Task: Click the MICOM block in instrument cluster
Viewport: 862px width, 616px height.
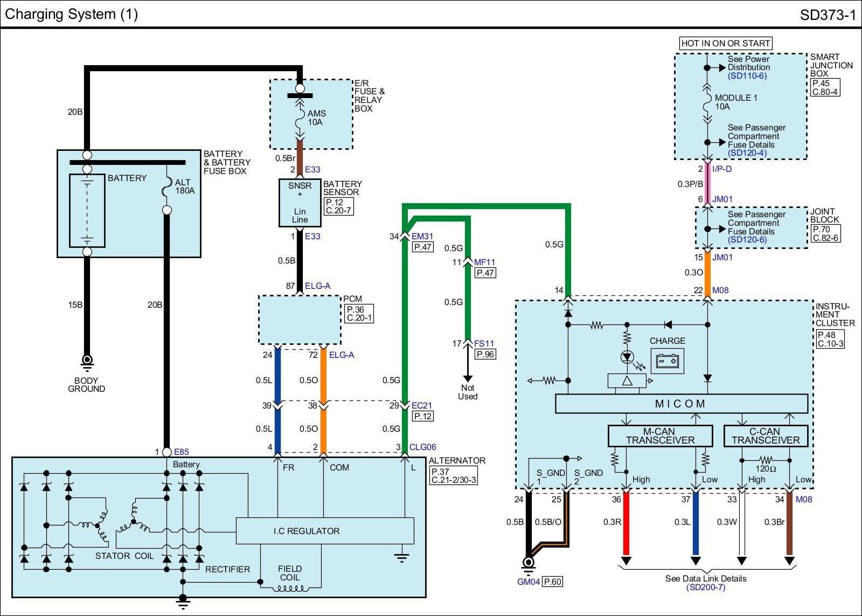Action: [681, 404]
